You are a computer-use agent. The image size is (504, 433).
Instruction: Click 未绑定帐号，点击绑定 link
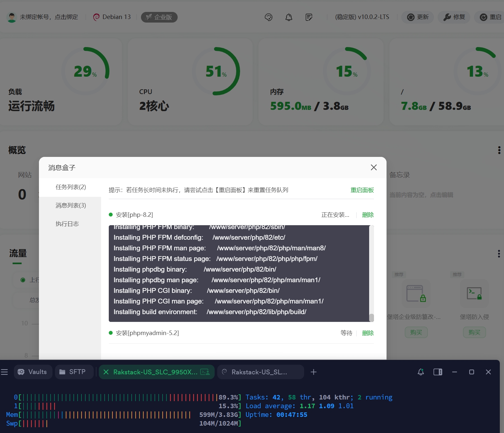(x=49, y=17)
